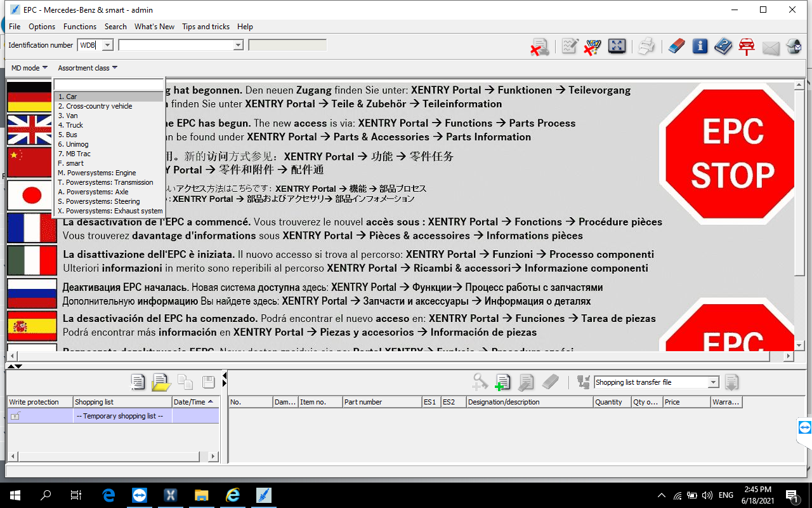Click the message area horizontal scrollbar

tap(400, 356)
